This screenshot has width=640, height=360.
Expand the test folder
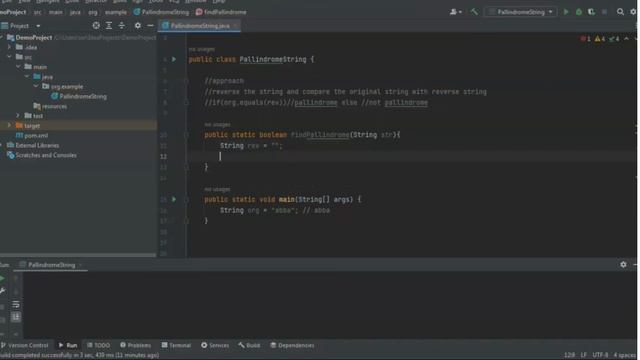(x=18, y=116)
